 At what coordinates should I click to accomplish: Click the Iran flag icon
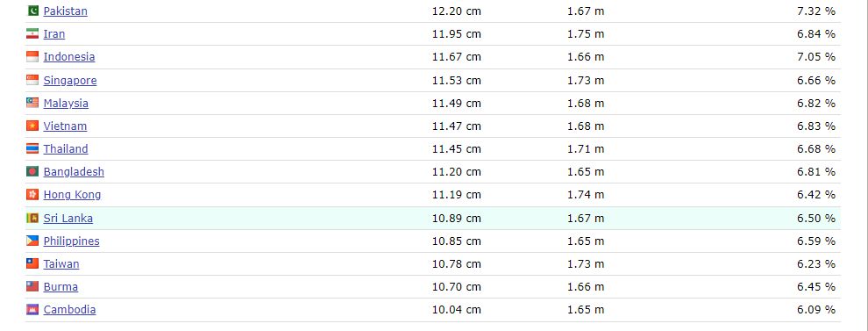click(32, 34)
